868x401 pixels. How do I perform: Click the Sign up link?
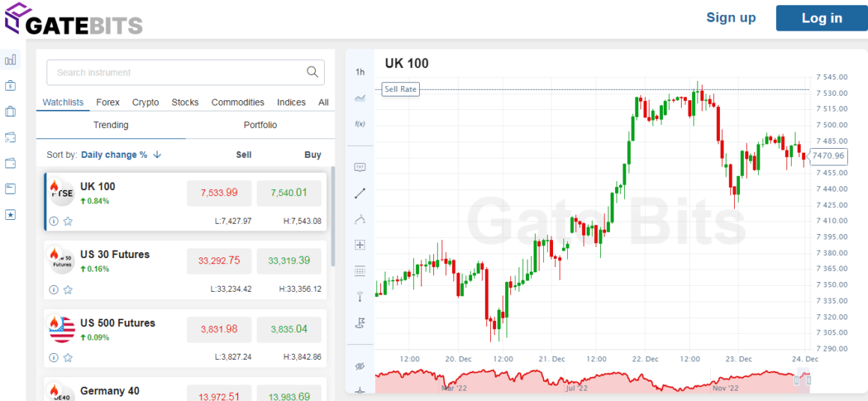pos(731,18)
